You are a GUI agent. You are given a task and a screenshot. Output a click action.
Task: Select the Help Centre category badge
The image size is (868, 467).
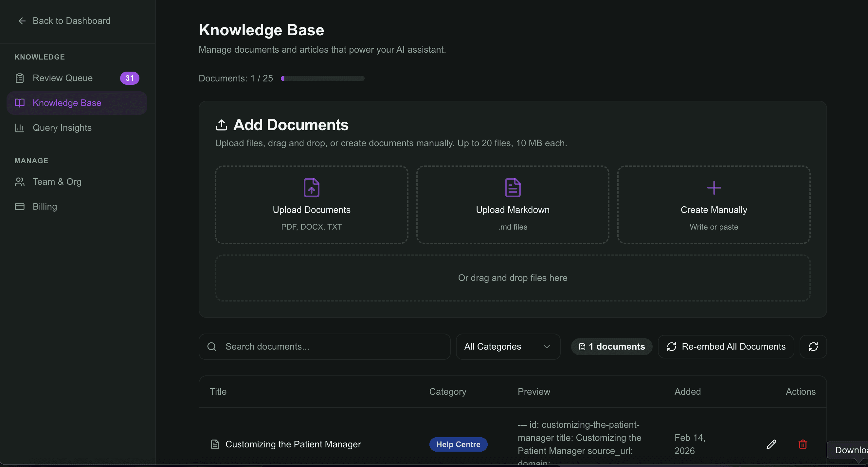pos(458,444)
